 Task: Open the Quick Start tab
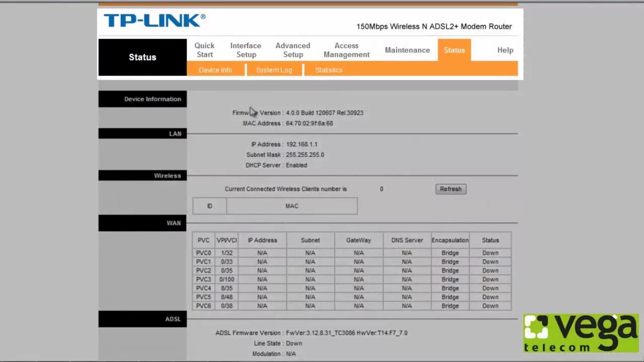[204, 50]
